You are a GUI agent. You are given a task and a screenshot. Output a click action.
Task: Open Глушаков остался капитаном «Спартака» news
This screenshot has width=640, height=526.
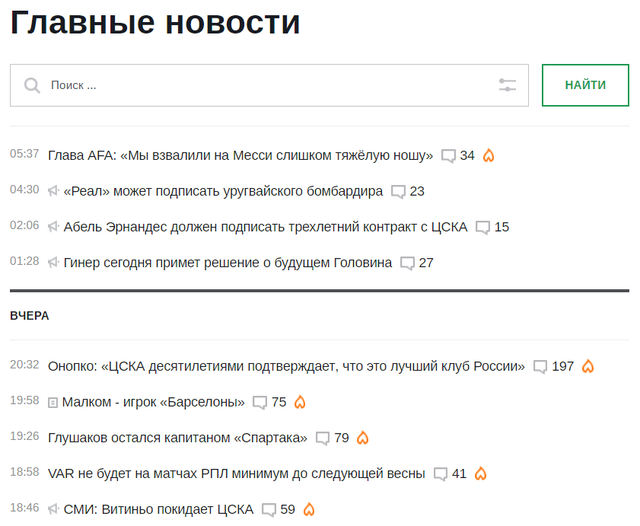178,438
